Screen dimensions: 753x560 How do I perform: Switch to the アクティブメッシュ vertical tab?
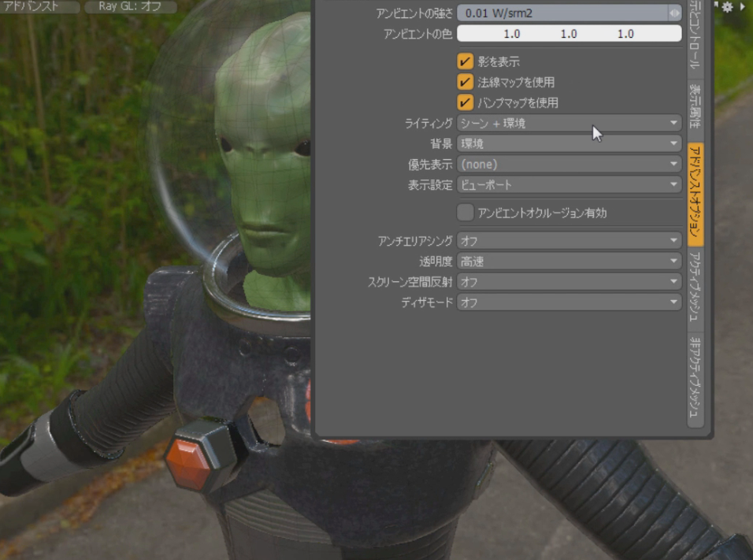(696, 287)
